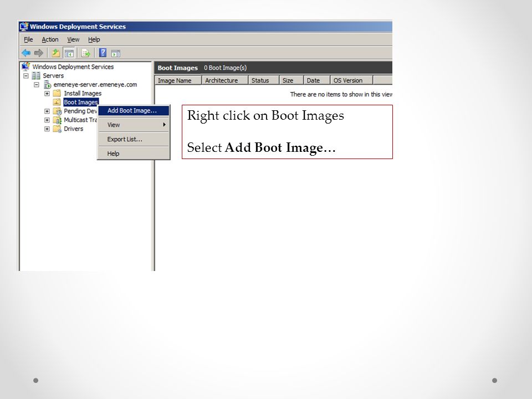Click the Forward arrow toolbar icon

click(39, 53)
